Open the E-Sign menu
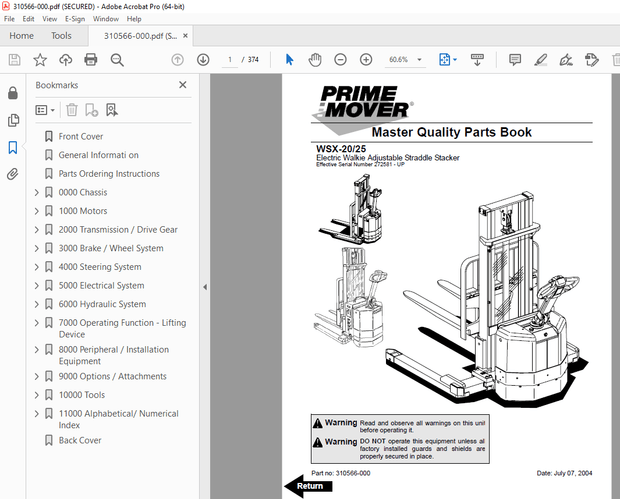Viewport: 620px width, 499px height. tap(75, 19)
